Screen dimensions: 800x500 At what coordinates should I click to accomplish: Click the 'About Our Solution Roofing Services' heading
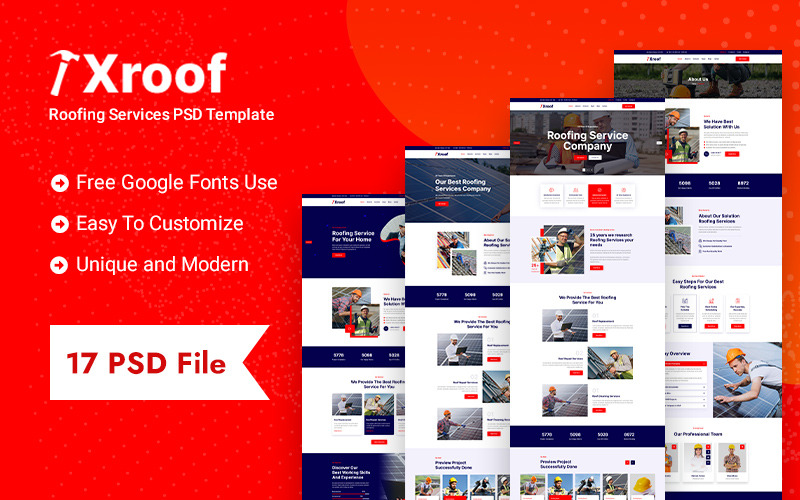click(719, 218)
